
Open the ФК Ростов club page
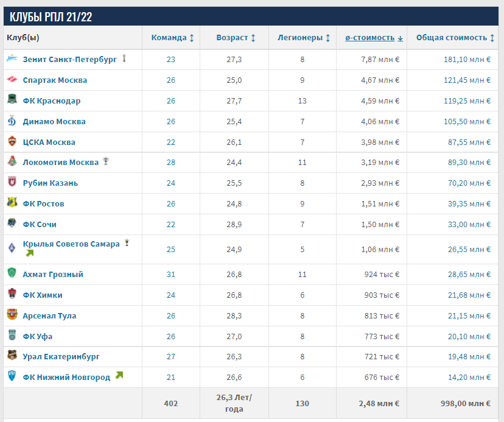tap(43, 203)
